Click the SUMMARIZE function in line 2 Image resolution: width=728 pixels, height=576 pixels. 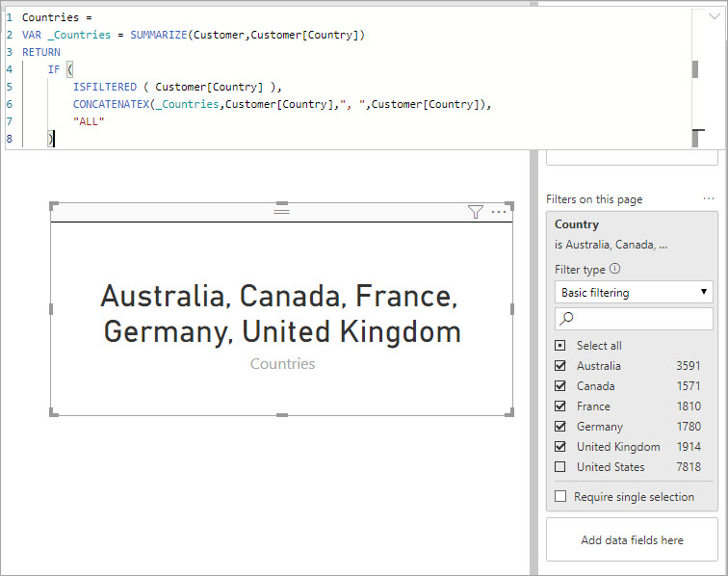[158, 35]
